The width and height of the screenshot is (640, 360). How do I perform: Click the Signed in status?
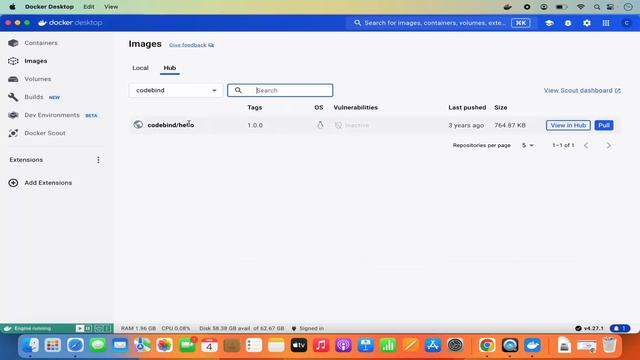(x=308, y=328)
